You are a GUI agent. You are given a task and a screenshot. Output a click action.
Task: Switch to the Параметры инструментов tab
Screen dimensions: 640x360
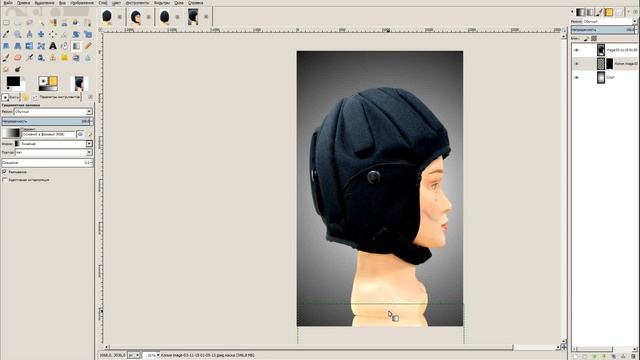(56, 97)
